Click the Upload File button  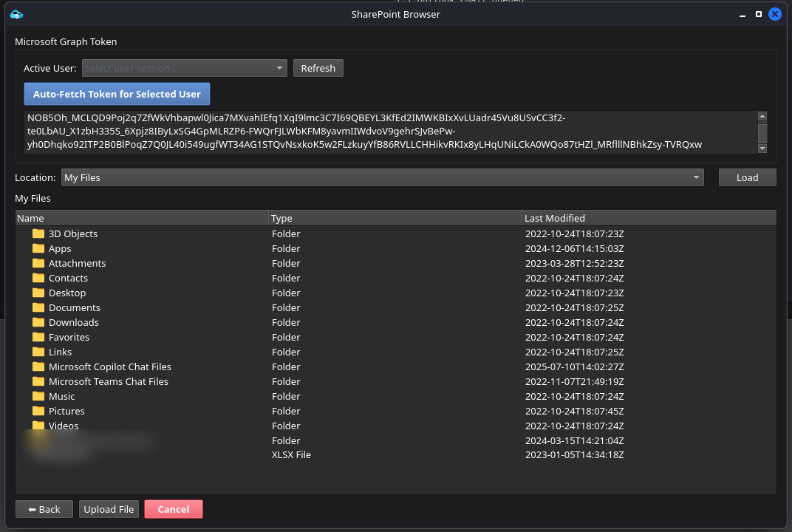tap(109, 509)
